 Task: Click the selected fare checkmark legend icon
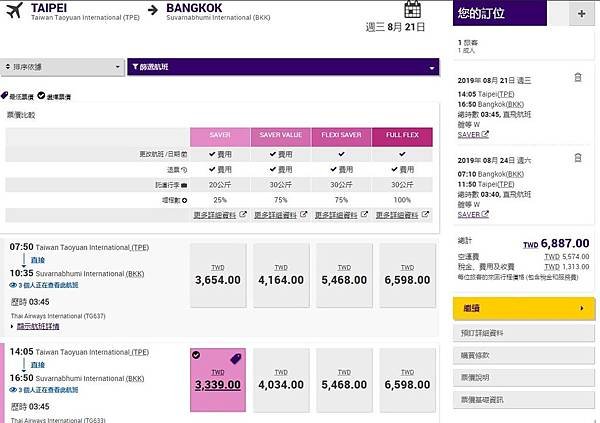pos(41,95)
